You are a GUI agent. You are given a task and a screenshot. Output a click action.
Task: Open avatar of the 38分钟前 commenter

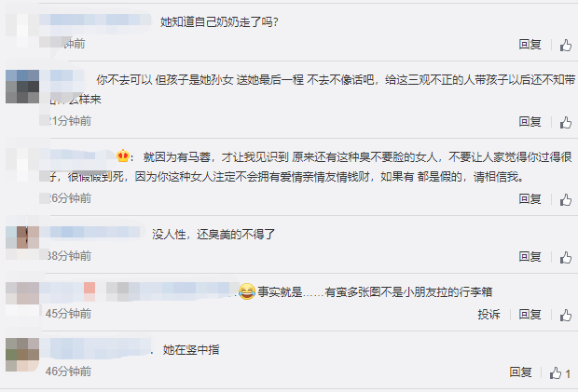click(22, 237)
